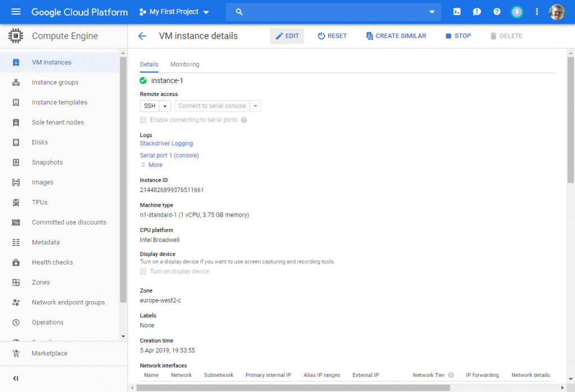
Task: Click the Operations clock icon
Action: pyautogui.click(x=16, y=322)
